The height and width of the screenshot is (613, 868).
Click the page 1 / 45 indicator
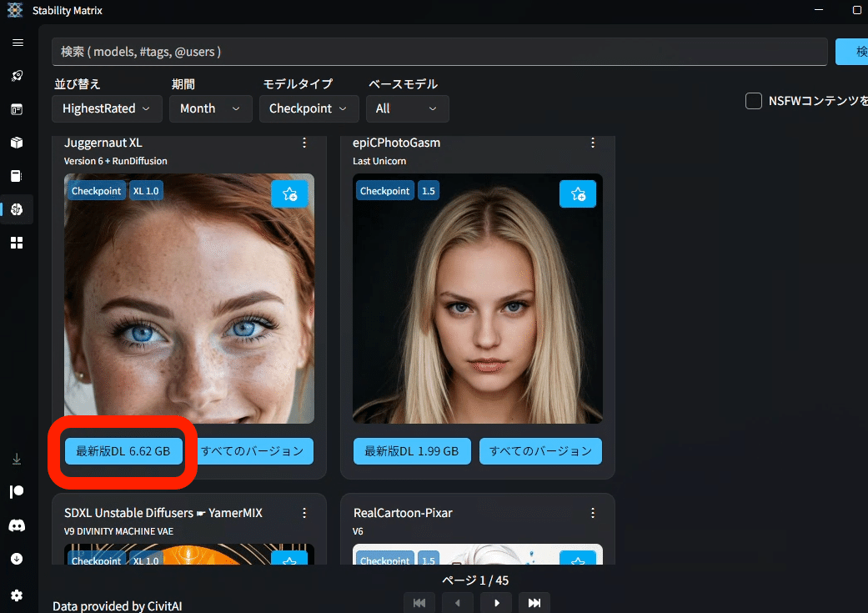click(475, 580)
